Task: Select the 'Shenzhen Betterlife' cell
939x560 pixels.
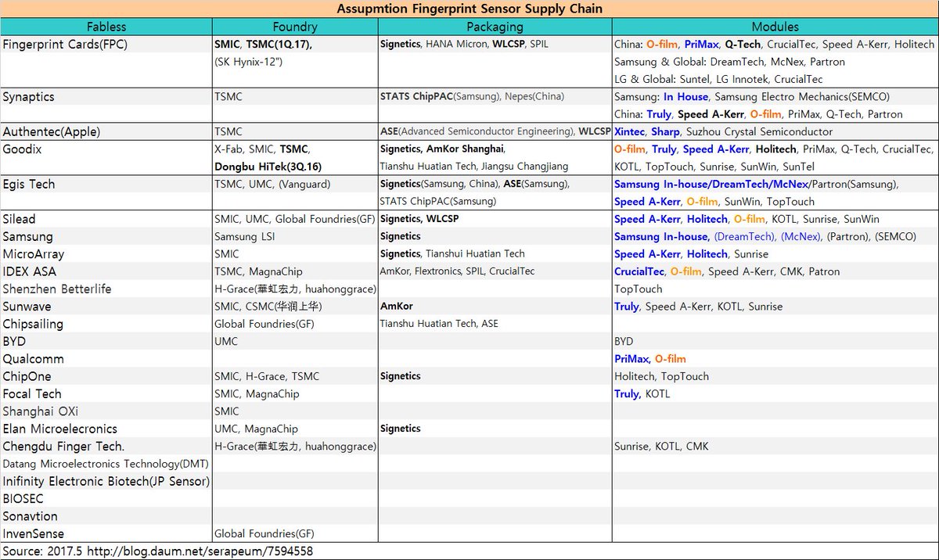Action: (57, 289)
